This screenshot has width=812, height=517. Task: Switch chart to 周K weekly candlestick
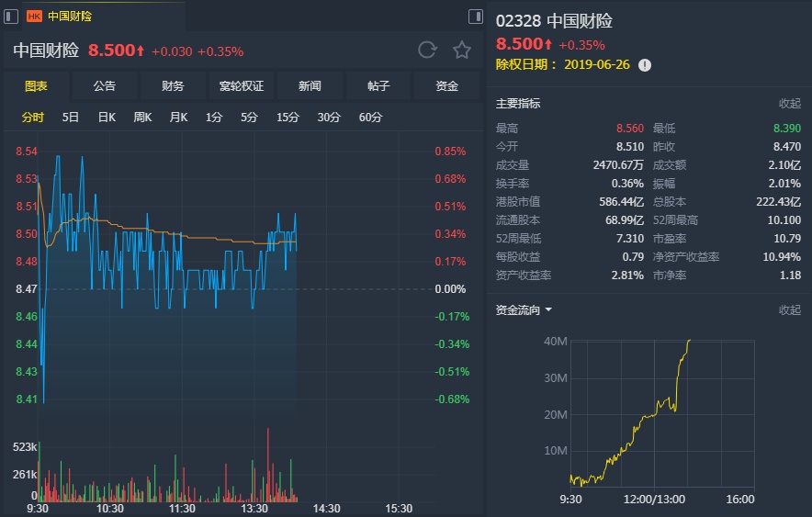point(142,118)
